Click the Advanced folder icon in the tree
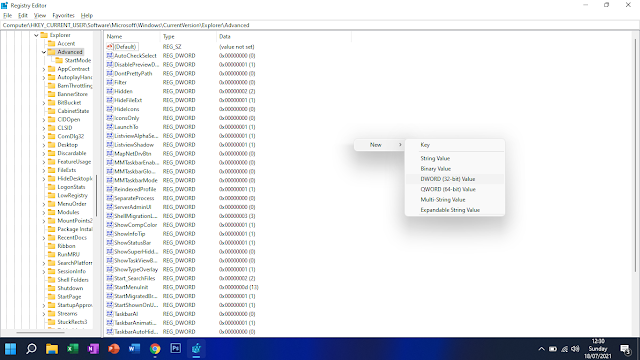640x360 pixels. pyautogui.click(x=51, y=52)
